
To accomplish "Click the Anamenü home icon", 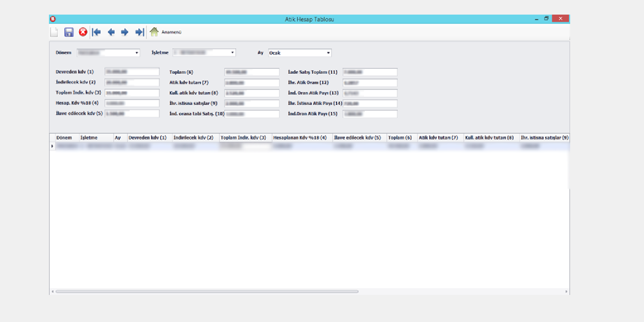I will 154,32.
